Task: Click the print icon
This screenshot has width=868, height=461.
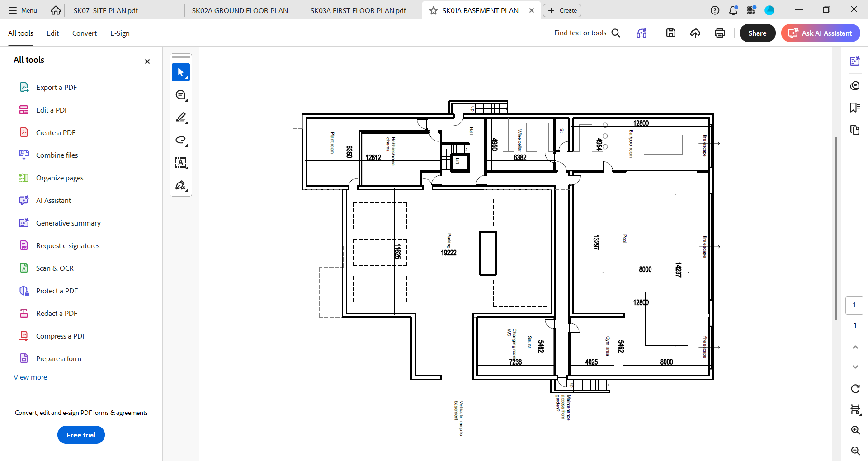Action: pyautogui.click(x=719, y=33)
